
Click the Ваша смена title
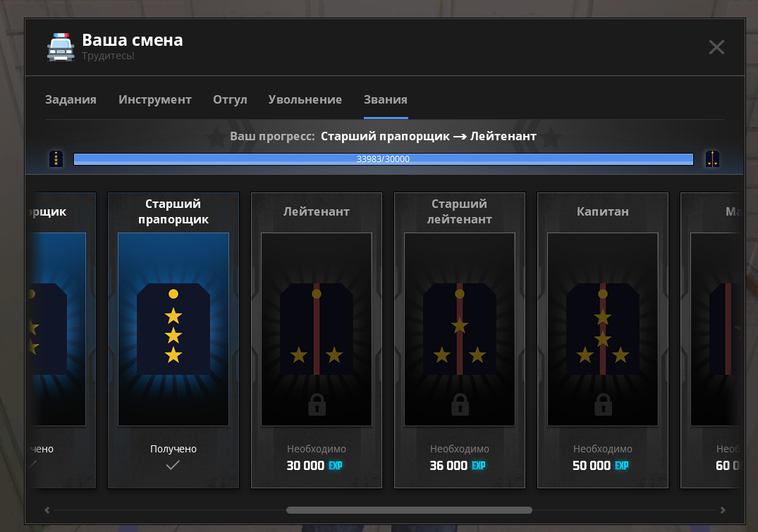pos(133,39)
